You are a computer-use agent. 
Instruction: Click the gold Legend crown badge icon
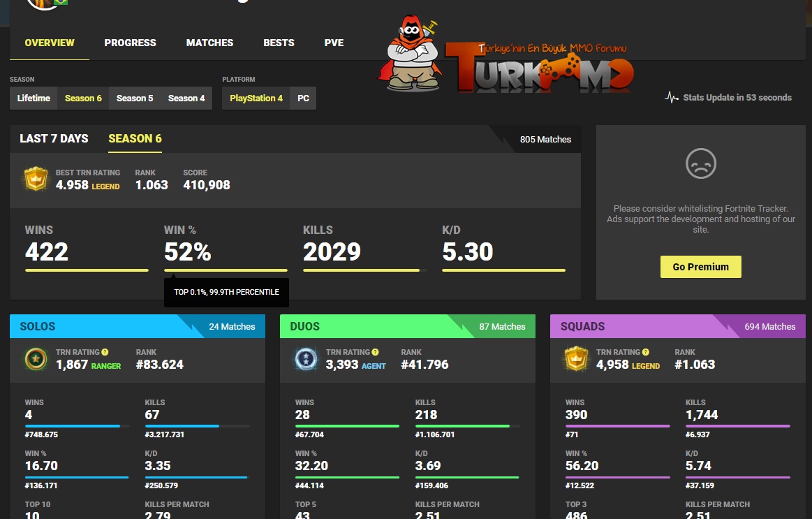(36, 180)
